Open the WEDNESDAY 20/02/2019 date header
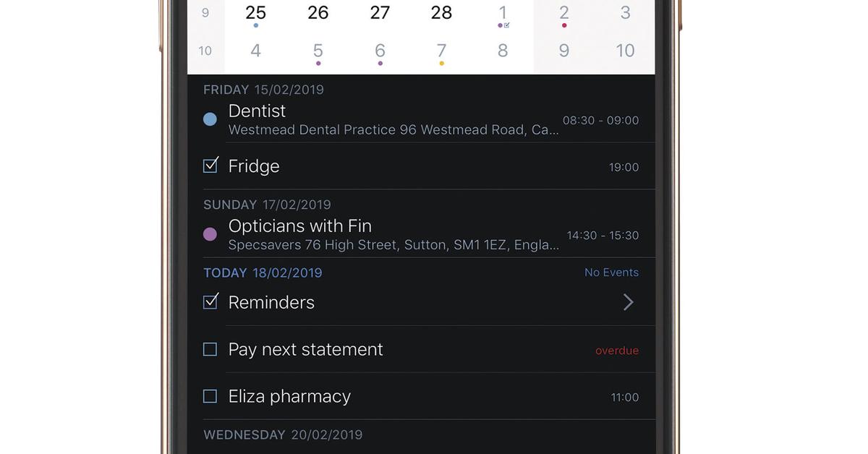The height and width of the screenshot is (454, 868). [283, 435]
